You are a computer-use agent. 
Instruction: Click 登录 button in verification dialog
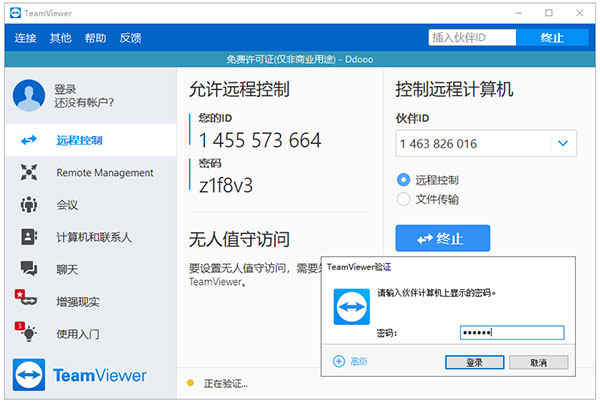[474, 362]
